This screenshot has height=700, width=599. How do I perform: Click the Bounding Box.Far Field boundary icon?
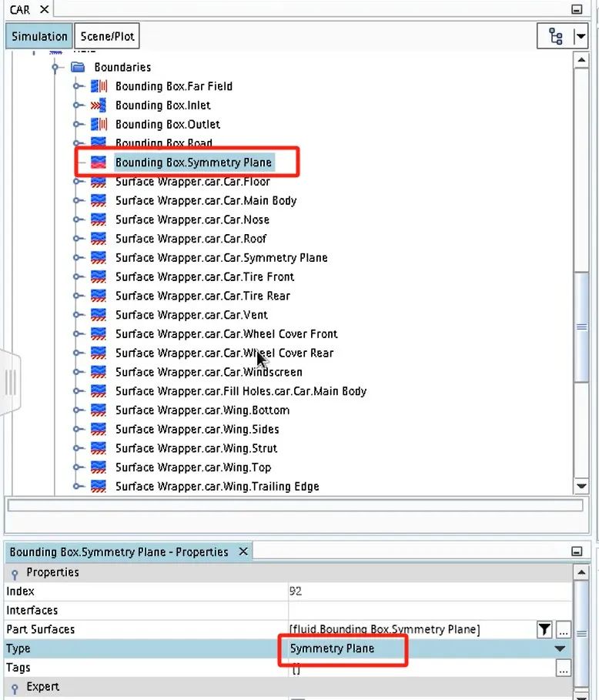click(99, 86)
